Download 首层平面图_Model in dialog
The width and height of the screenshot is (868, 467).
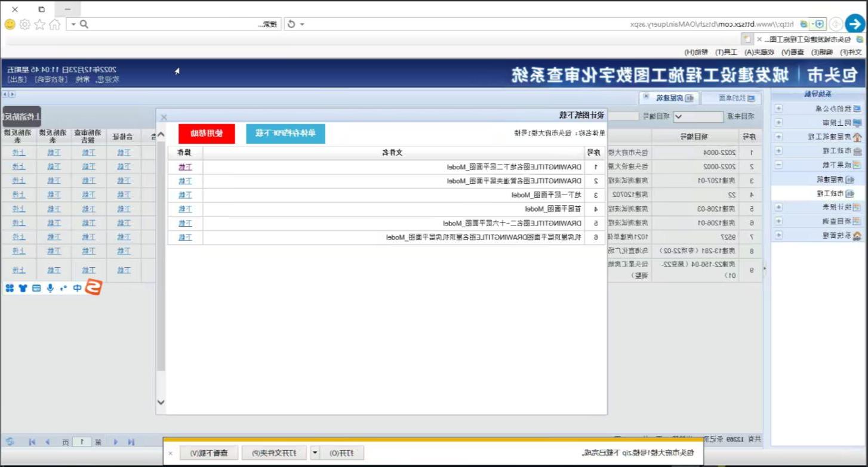coord(185,209)
